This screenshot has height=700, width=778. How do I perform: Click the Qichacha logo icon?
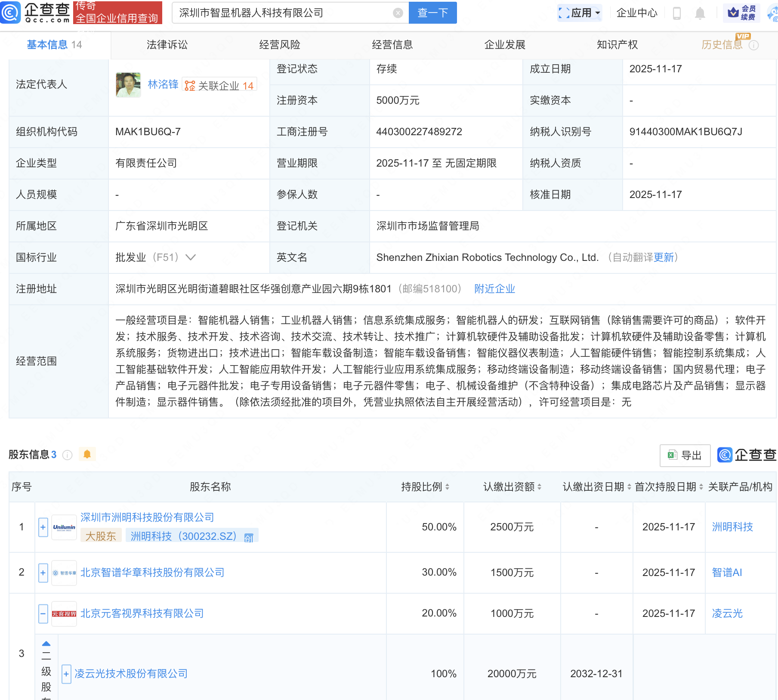tap(10, 12)
